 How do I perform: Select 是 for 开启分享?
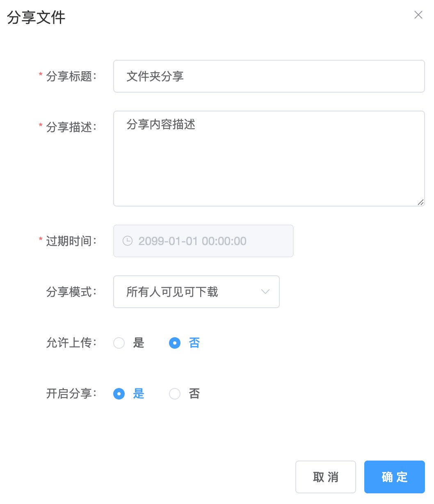(x=119, y=394)
